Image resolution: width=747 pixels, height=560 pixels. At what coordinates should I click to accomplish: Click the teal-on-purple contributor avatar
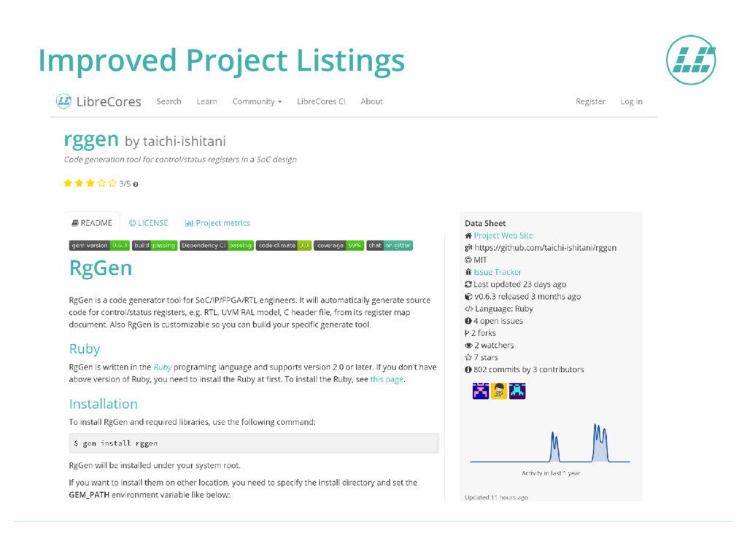point(517,391)
